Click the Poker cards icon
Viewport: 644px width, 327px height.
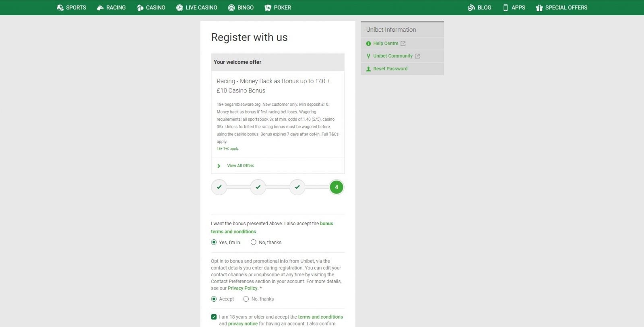(268, 8)
